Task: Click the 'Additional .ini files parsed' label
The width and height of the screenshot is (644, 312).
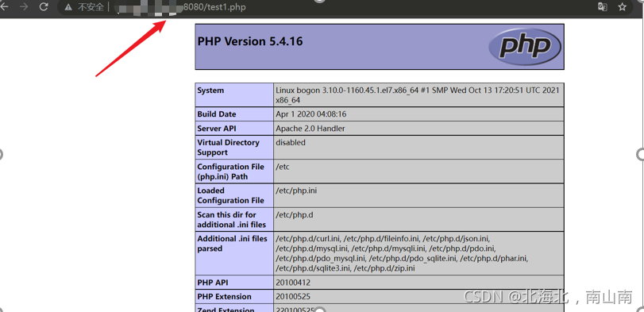Action: coord(232,244)
